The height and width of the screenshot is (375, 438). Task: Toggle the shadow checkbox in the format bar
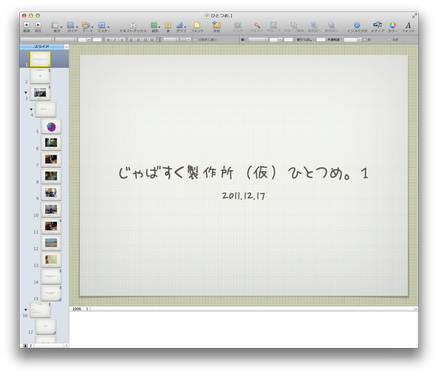(364, 40)
